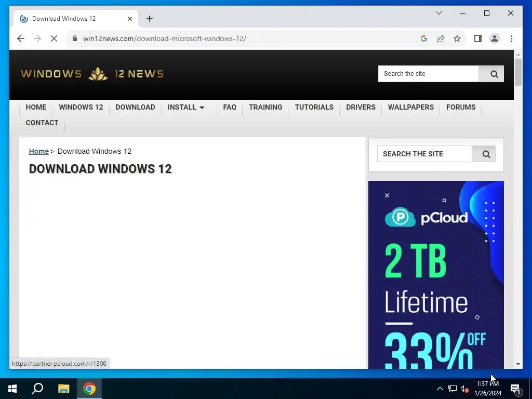Image resolution: width=532 pixels, height=399 pixels.
Task: Open the CONTACT menu item
Action: [42, 123]
